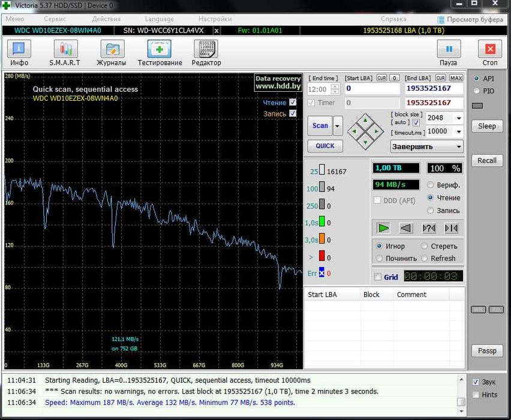Click the QUICK scan button
Image resolution: width=511 pixels, height=420 pixels.
[x=325, y=146]
